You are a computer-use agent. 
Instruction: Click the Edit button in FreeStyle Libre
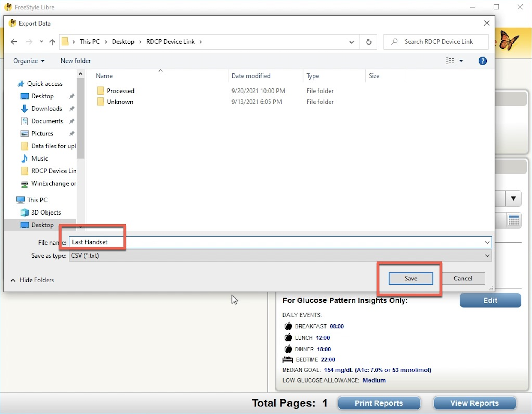pyautogui.click(x=490, y=300)
